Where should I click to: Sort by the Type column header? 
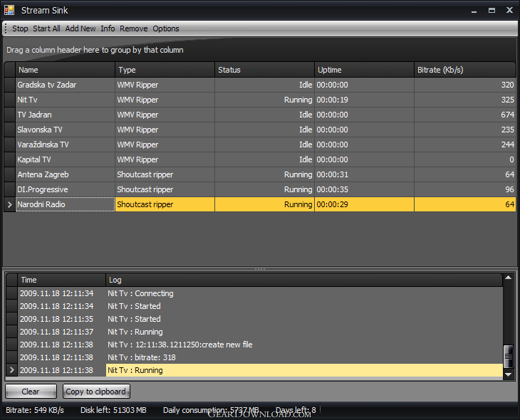coord(165,70)
